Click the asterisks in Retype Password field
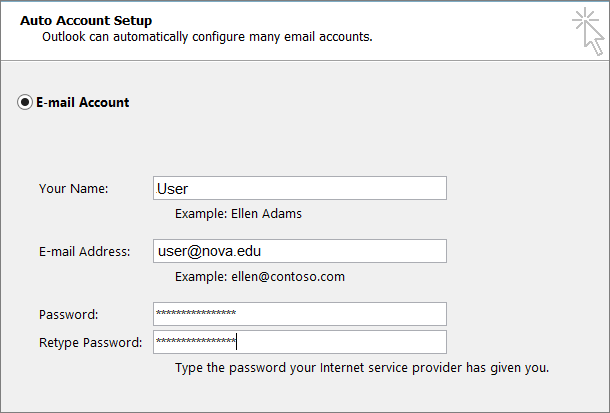 click(x=196, y=343)
